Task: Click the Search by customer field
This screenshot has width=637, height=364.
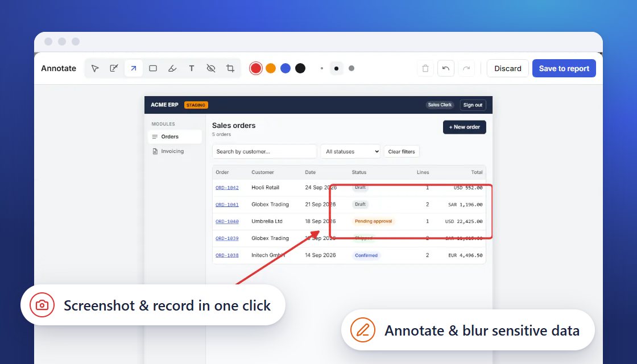Action: coord(264,151)
